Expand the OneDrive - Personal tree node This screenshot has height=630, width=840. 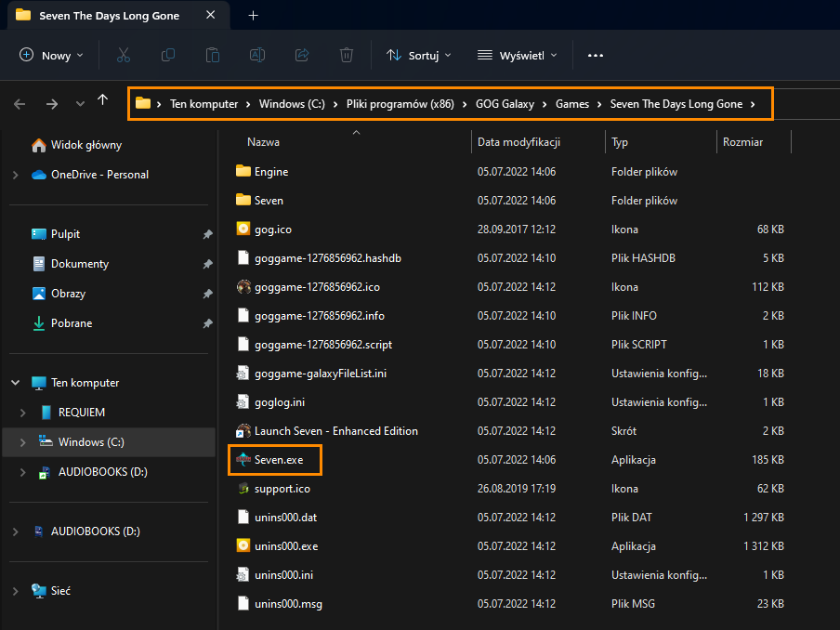click(x=16, y=175)
